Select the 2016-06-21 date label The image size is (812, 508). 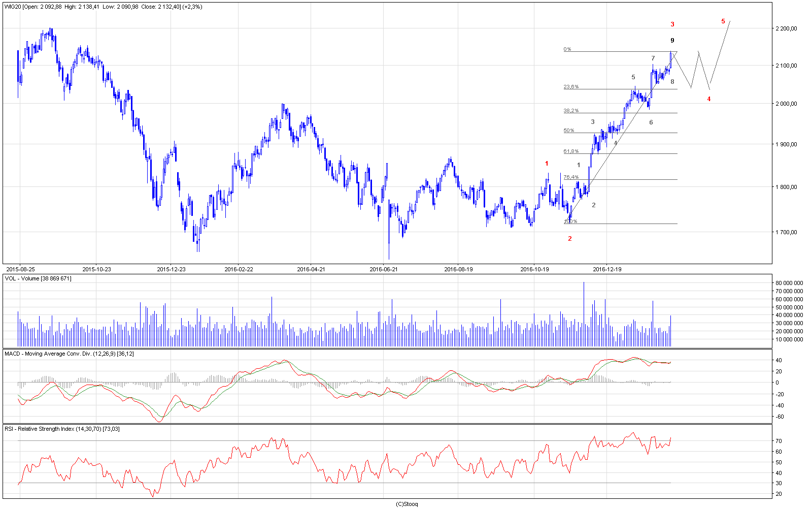pos(384,269)
